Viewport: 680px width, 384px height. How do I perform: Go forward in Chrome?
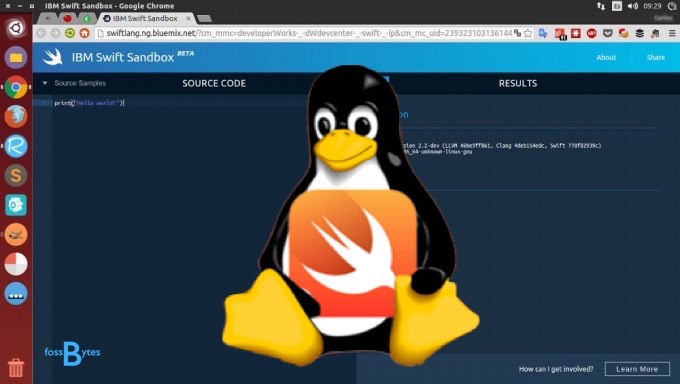56,33
